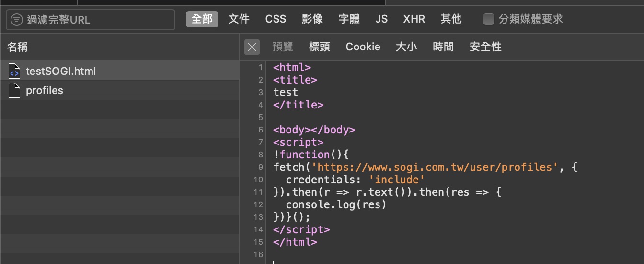Filter resources by JS

(x=381, y=19)
